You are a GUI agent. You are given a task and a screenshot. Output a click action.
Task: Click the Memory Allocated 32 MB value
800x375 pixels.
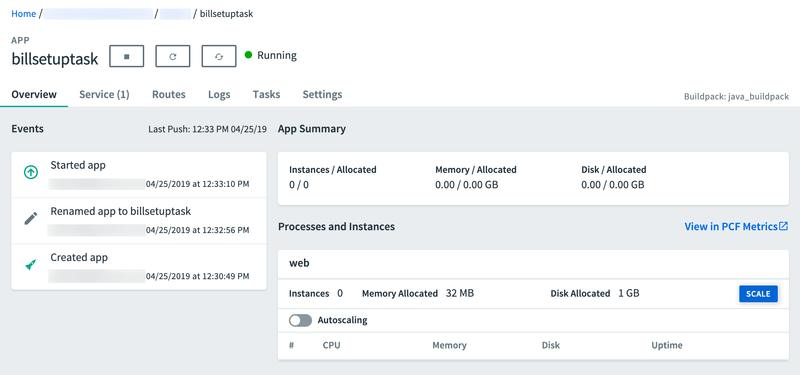pos(460,293)
